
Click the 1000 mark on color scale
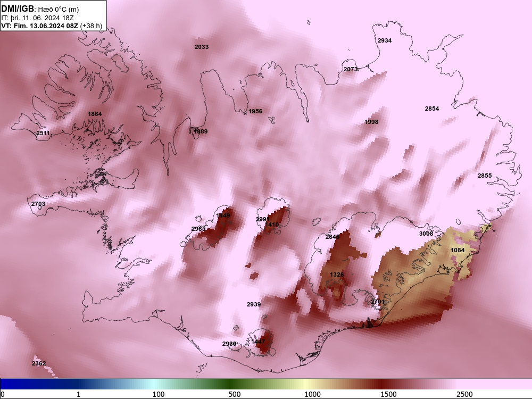coord(312,394)
